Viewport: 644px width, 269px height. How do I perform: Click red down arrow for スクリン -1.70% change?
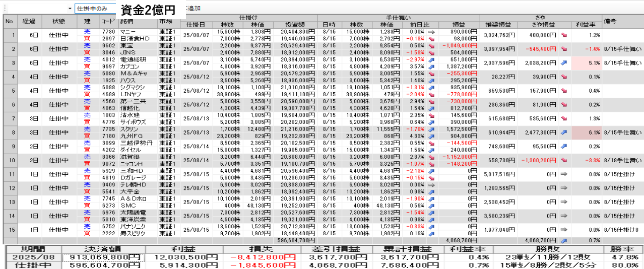(431, 129)
